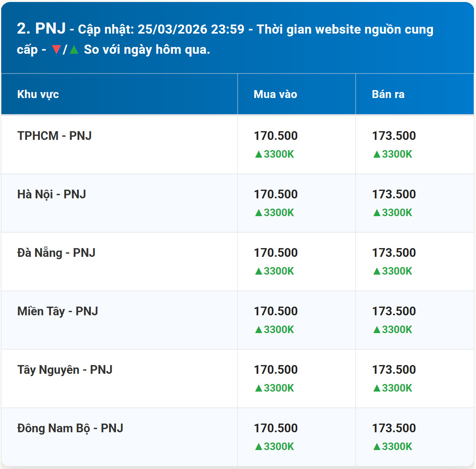
Task: Click Hà Nội buy price 170.500
Action: tap(275, 194)
